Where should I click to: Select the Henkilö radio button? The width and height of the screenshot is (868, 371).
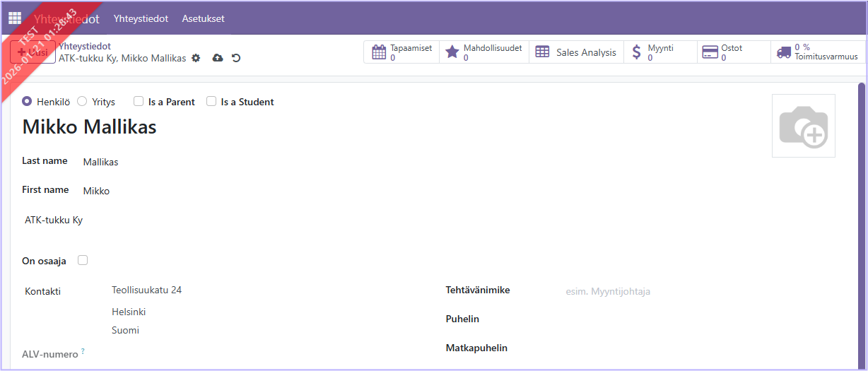[x=27, y=102]
